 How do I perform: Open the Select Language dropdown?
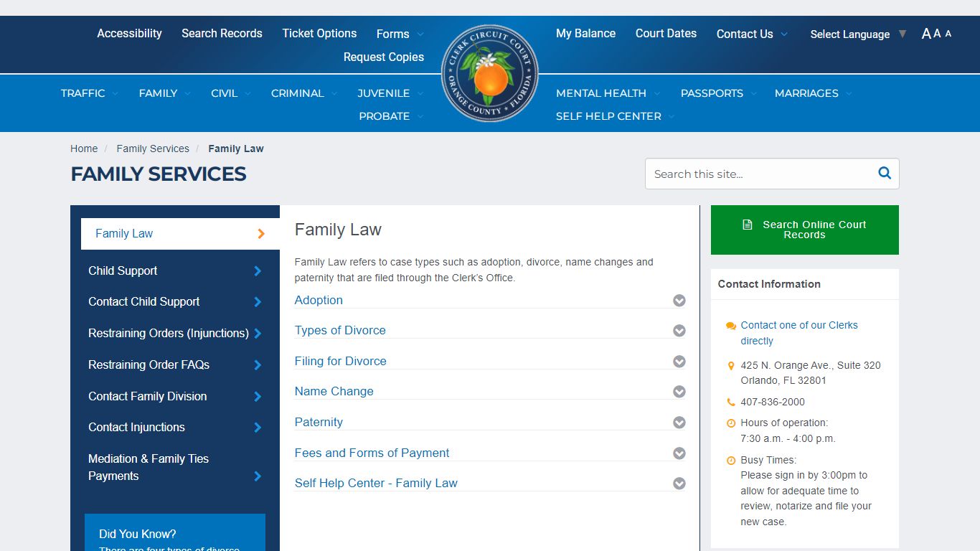click(x=858, y=34)
